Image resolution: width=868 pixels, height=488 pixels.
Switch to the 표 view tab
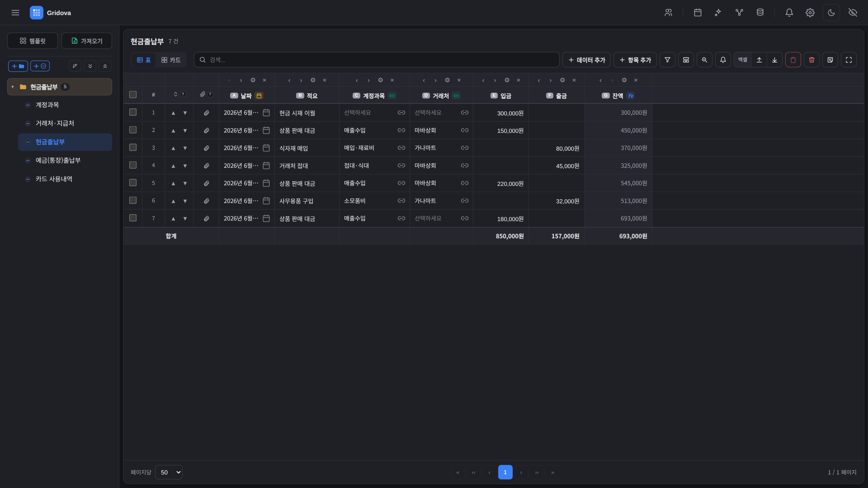click(144, 60)
